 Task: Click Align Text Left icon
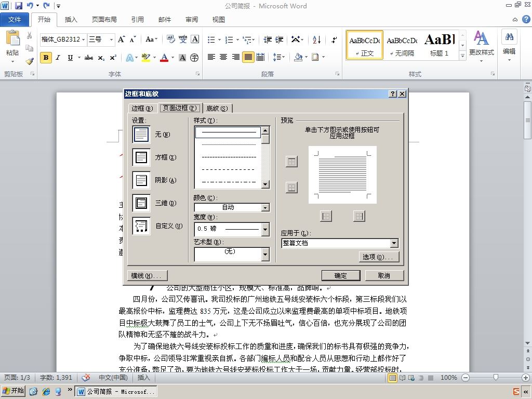(x=211, y=57)
